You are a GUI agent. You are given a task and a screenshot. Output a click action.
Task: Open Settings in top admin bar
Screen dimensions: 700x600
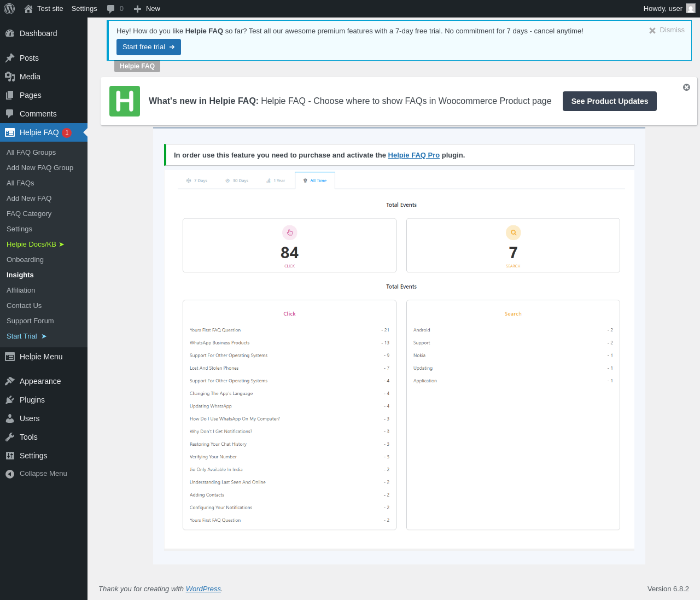click(84, 9)
